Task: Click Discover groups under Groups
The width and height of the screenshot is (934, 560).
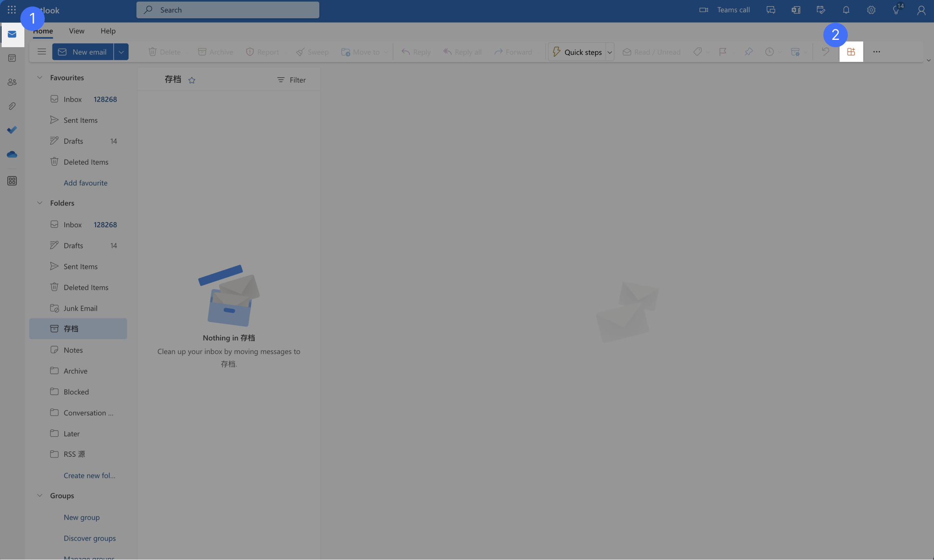Action: click(x=89, y=538)
